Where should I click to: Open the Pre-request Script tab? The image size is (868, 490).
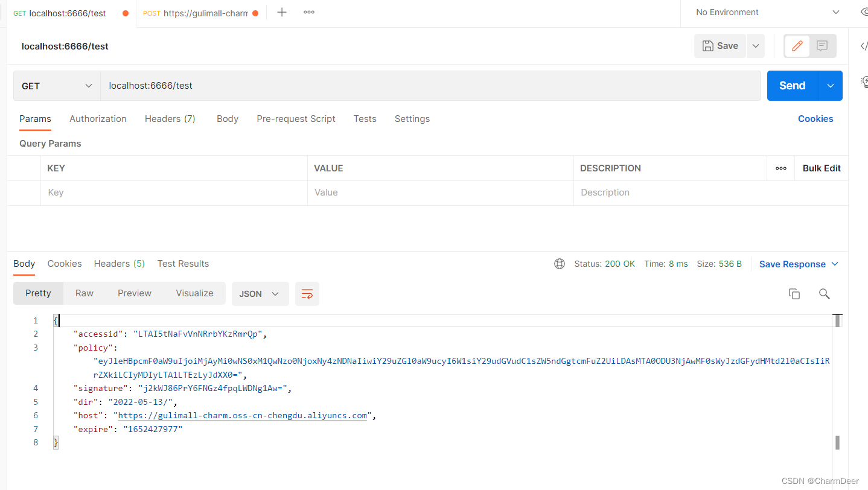[x=296, y=119]
